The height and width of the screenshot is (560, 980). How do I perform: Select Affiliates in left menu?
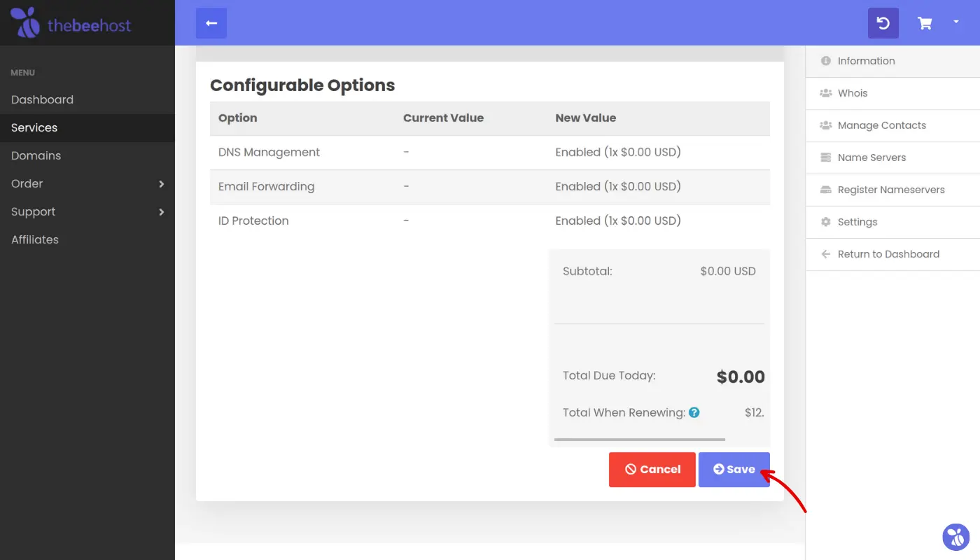tap(35, 239)
